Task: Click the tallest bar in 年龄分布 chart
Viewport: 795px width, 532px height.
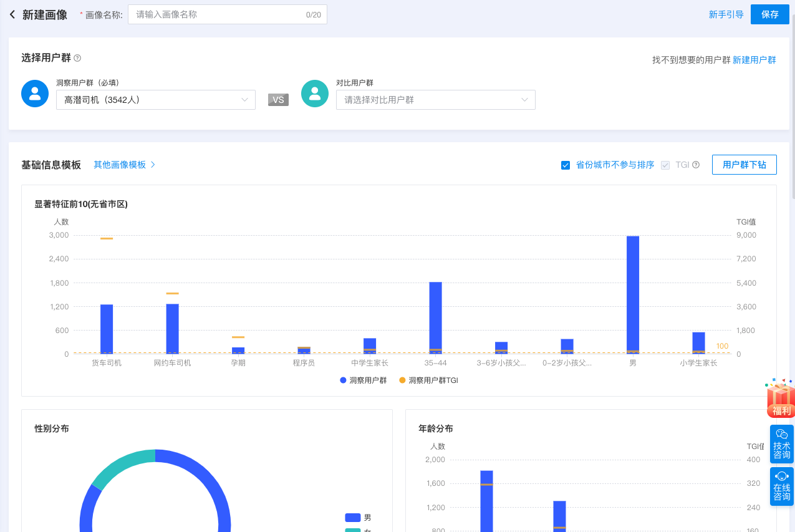Action: point(486,501)
